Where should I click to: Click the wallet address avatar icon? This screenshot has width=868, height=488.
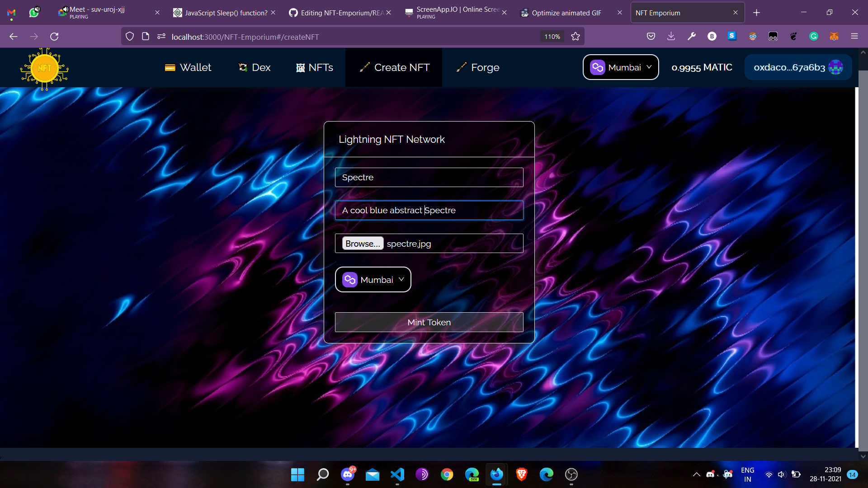(835, 67)
